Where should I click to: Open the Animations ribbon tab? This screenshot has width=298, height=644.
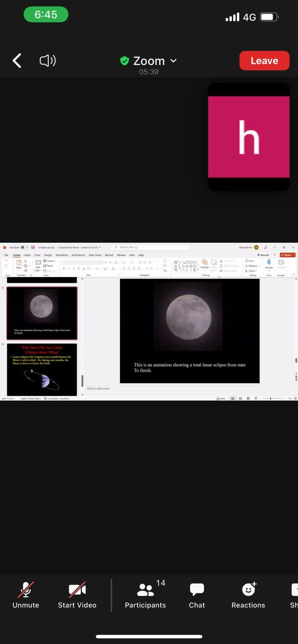(78, 255)
